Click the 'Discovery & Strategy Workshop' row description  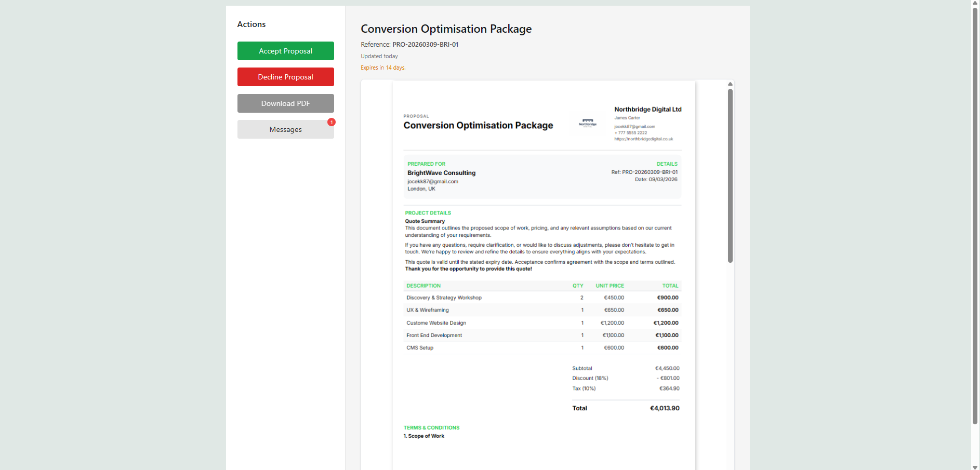[444, 298]
